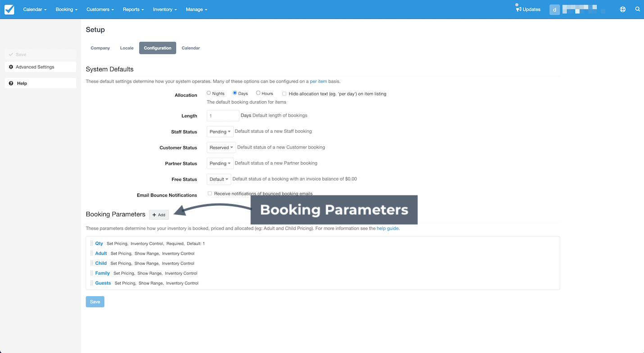
Task: Click 'Set Pricing' in the Family row
Action: (124, 273)
